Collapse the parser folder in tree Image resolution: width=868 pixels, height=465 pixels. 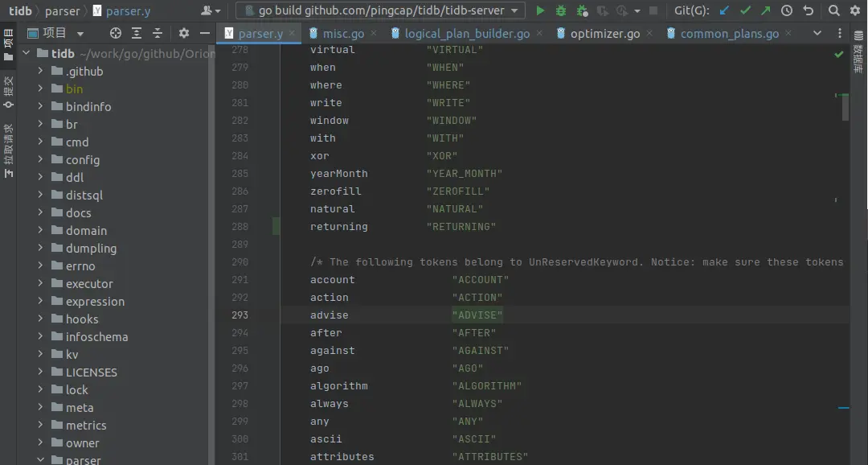(x=41, y=460)
